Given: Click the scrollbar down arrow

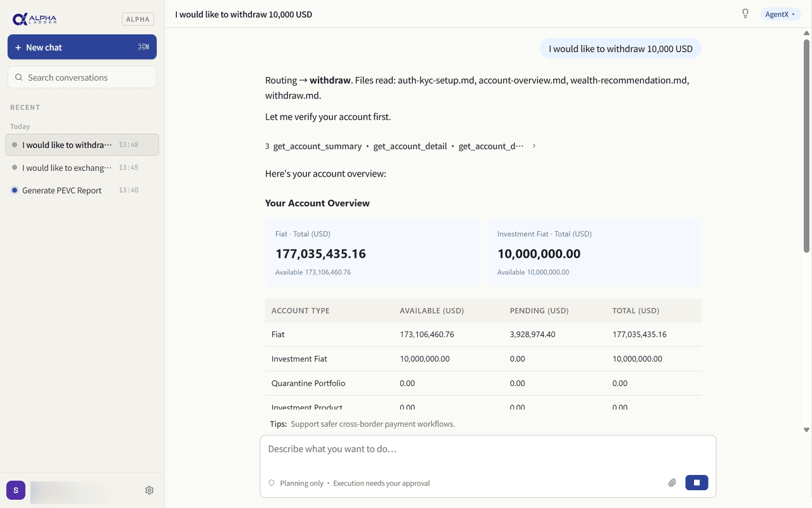Looking at the screenshot, I should (x=807, y=430).
